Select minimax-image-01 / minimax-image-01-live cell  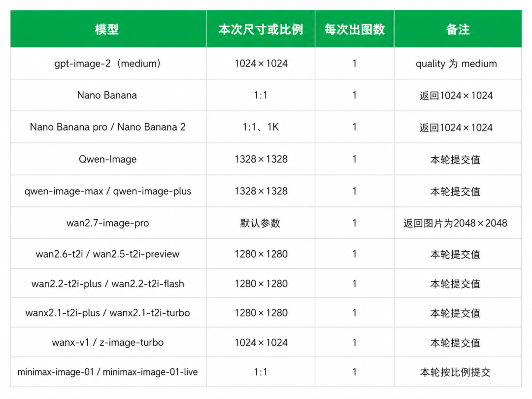tap(107, 372)
